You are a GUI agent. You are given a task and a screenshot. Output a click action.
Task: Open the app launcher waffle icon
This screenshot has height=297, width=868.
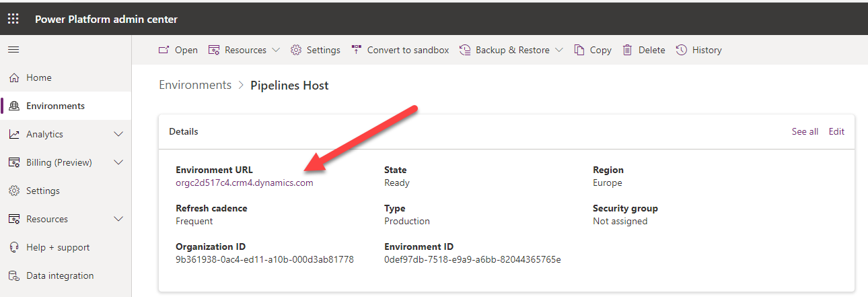click(13, 19)
